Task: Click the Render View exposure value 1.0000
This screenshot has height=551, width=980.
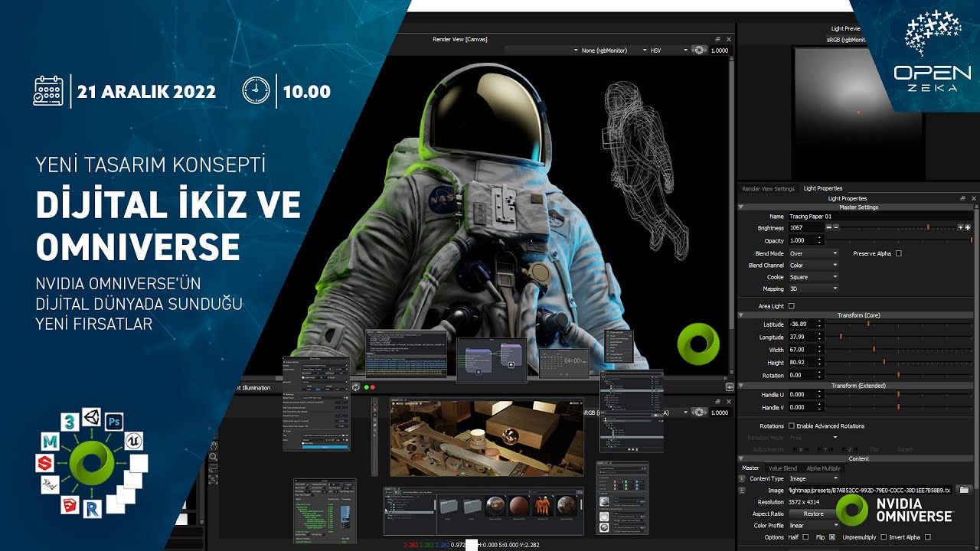Action: coord(719,51)
